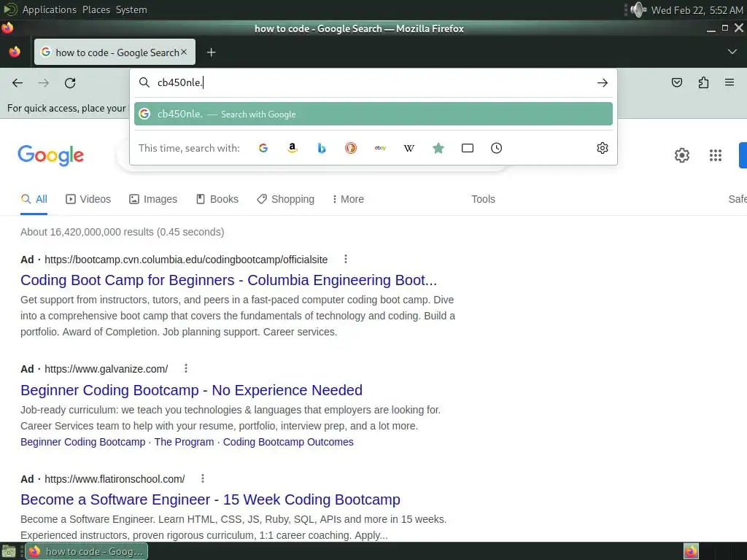Click the forward navigation arrow
This screenshot has width=747, height=560.
click(44, 83)
